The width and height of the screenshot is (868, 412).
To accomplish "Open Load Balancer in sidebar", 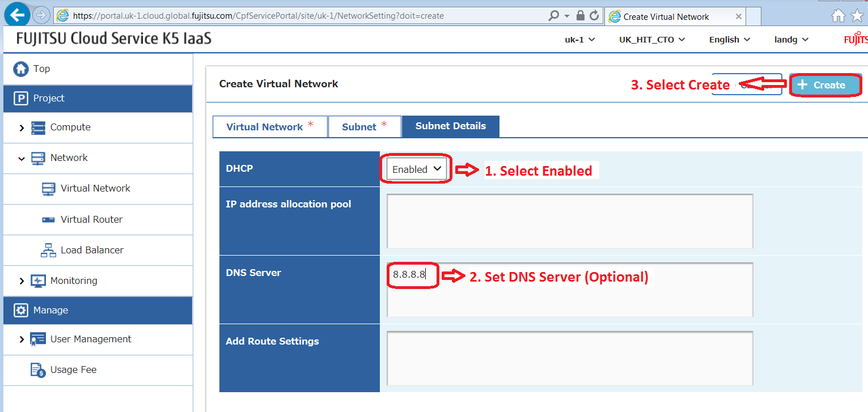I will pos(92,250).
